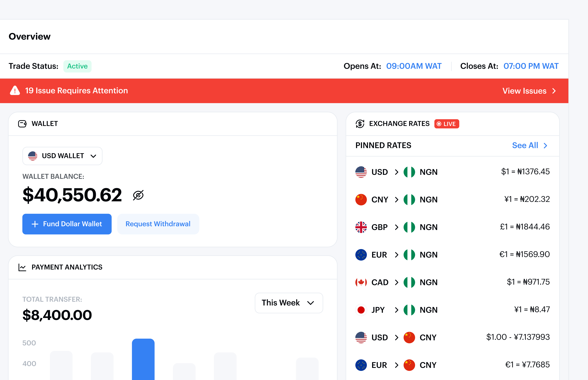The image size is (588, 380).
Task: Click the wallet icon beside WALLET heading
Action: 23,124
